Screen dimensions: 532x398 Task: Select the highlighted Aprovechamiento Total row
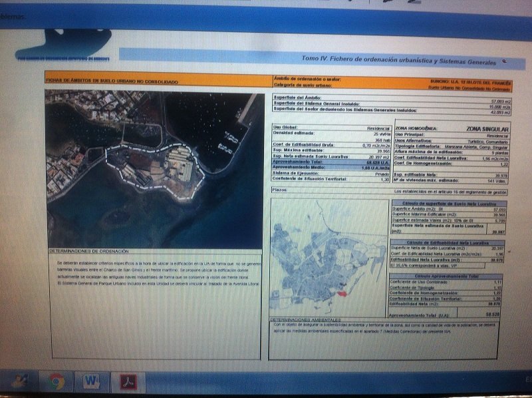coord(331,162)
